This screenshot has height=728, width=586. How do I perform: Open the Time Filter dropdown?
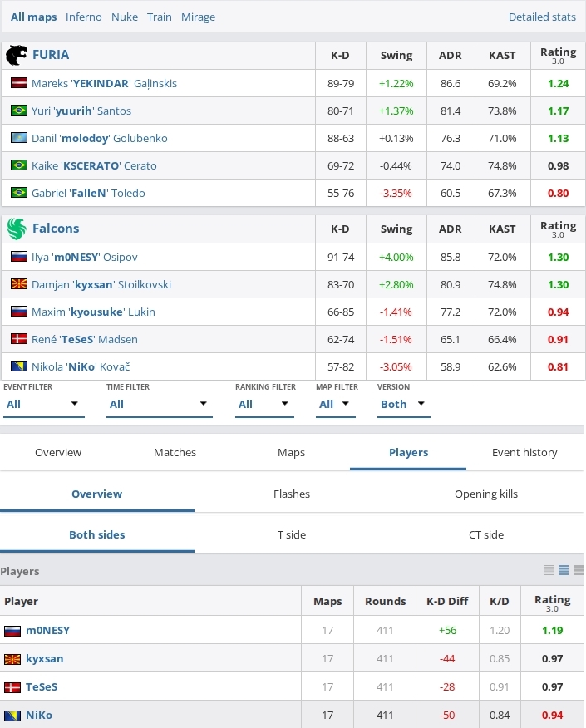click(x=160, y=405)
